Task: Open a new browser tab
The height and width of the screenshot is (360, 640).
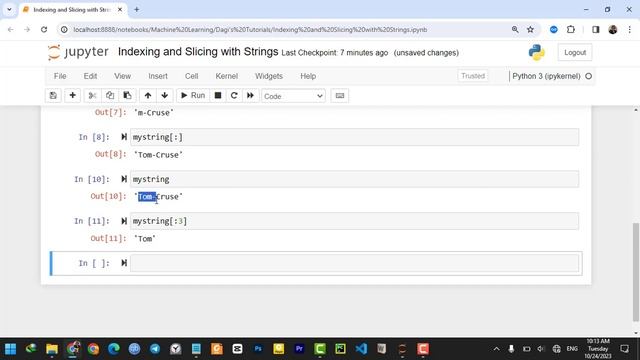Action: [137, 9]
